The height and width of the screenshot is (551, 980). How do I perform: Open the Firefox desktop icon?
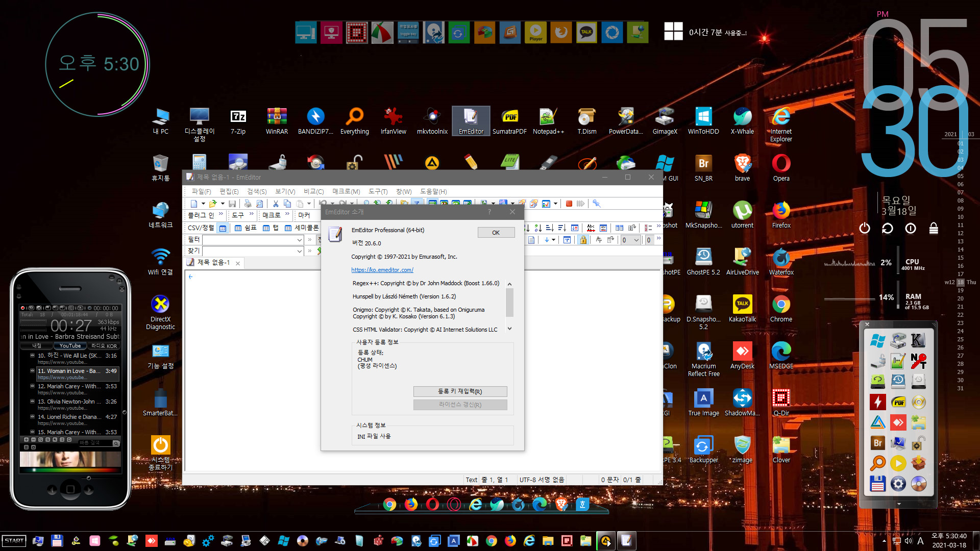[781, 215]
